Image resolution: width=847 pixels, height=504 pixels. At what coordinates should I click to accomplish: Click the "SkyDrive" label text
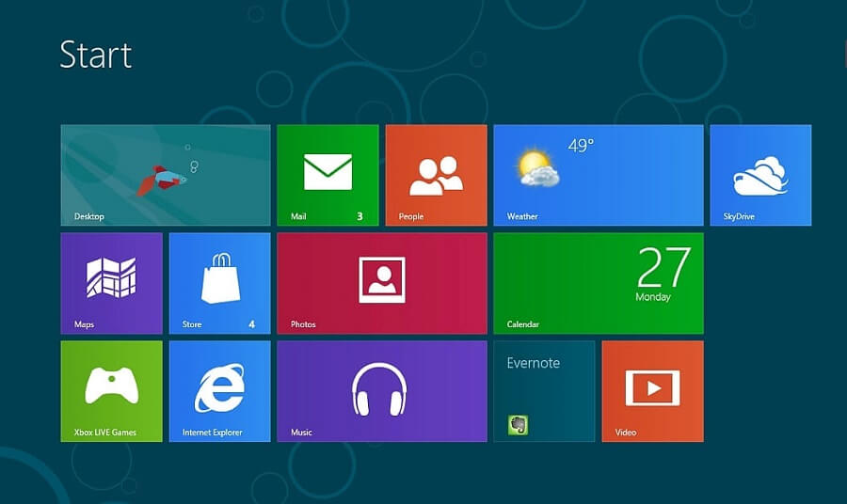[739, 216]
